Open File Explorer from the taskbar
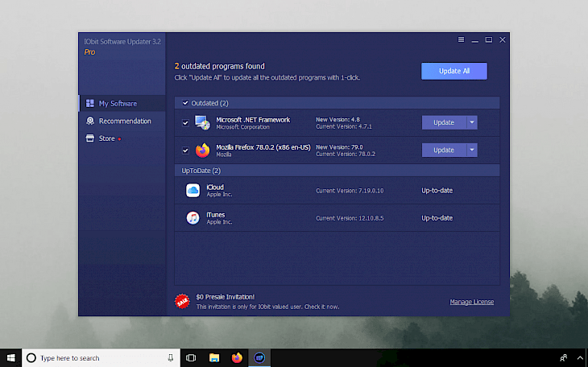Screen dimensions: 588x367 click(x=214, y=358)
